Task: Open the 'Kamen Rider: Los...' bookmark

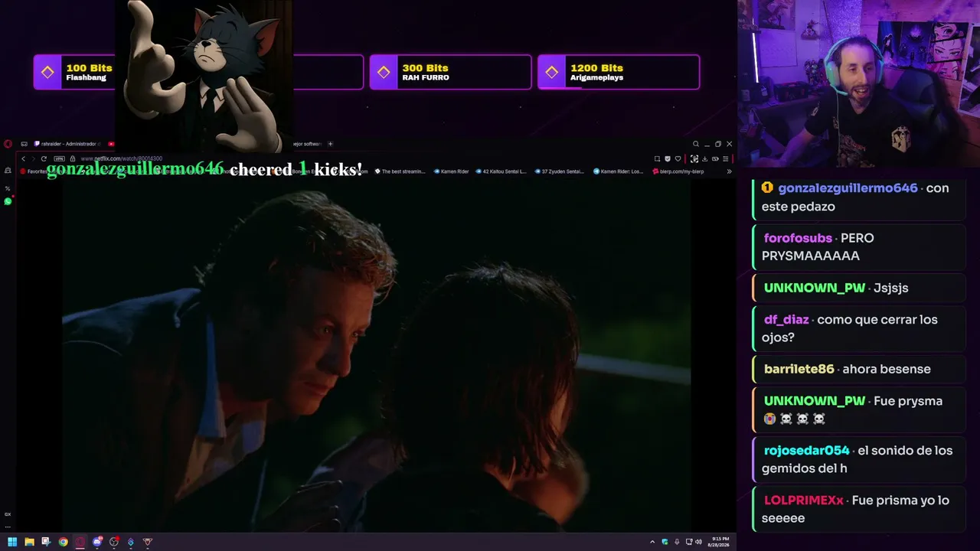Action: 619,171
